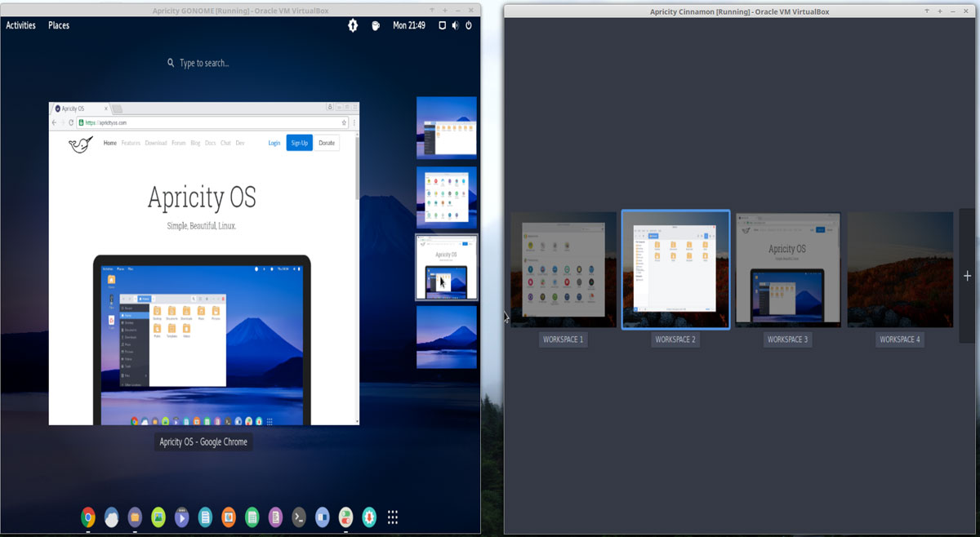
Task: Focus the Type to search field
Action: (204, 63)
